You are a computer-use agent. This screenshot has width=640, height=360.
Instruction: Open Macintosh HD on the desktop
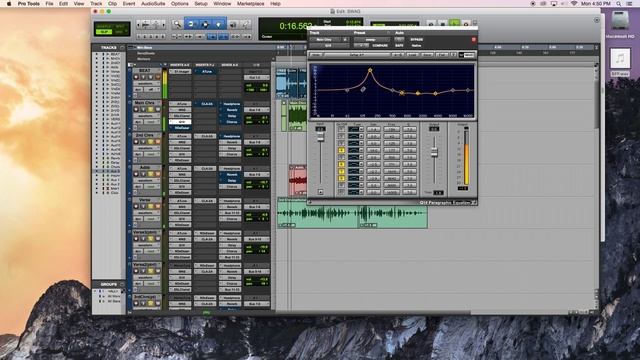(x=620, y=21)
